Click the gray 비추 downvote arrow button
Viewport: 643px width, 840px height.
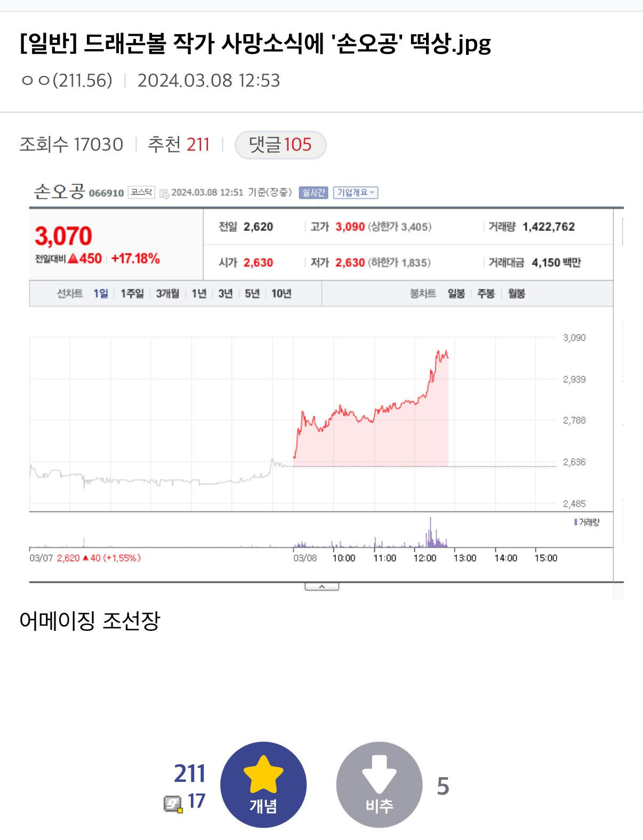[x=379, y=785]
